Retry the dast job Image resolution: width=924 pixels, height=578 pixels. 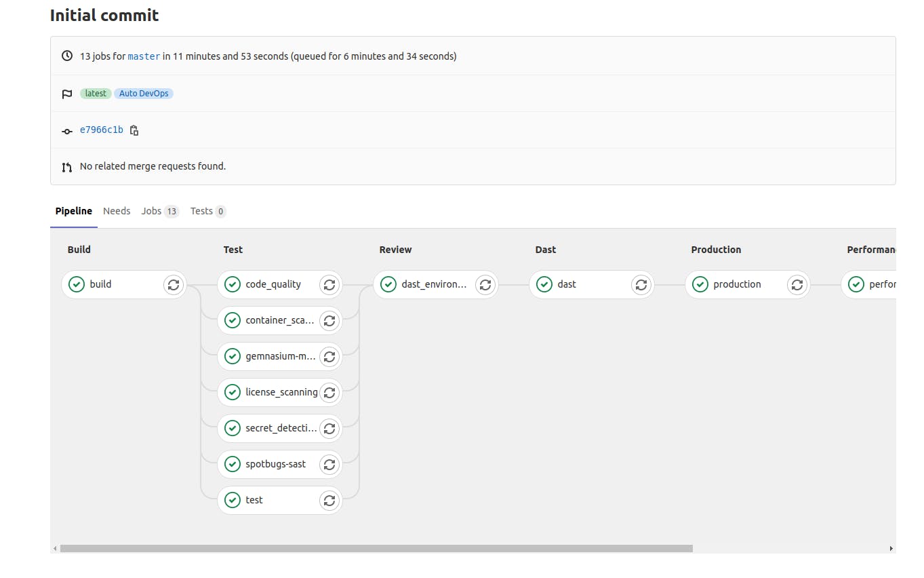(x=641, y=284)
